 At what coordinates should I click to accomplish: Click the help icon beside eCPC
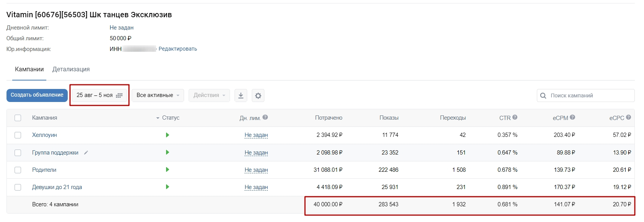coord(628,117)
